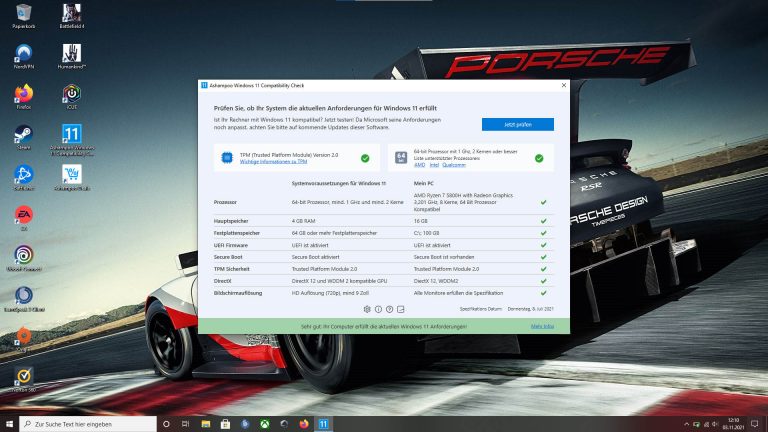The image size is (768, 432).
Task: Click the info icon in the dialog footer
Action: (378, 309)
